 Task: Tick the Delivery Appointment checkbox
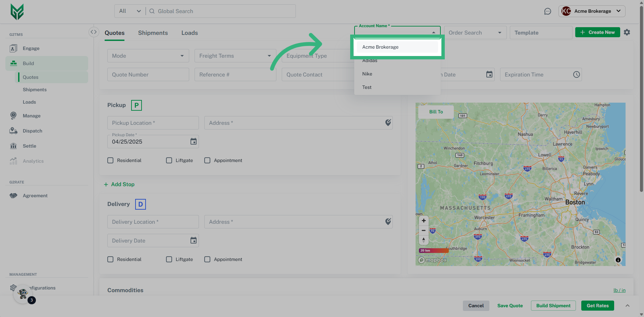pyautogui.click(x=207, y=259)
